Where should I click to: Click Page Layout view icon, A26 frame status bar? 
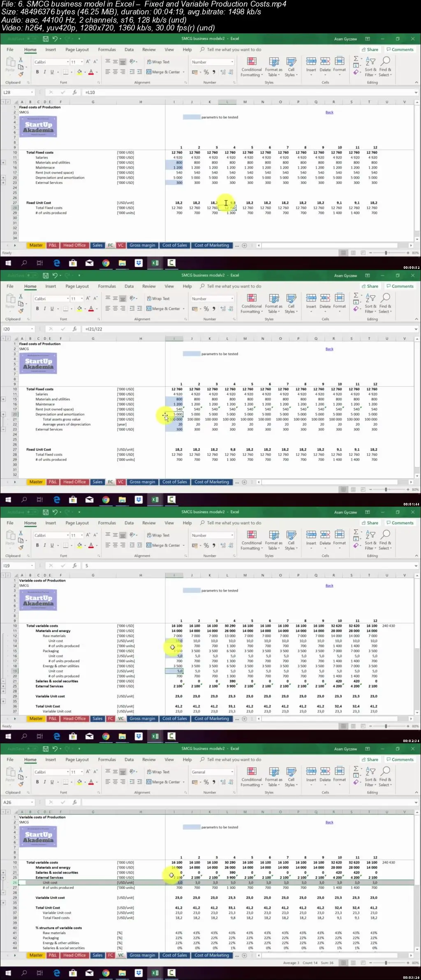[353, 963]
